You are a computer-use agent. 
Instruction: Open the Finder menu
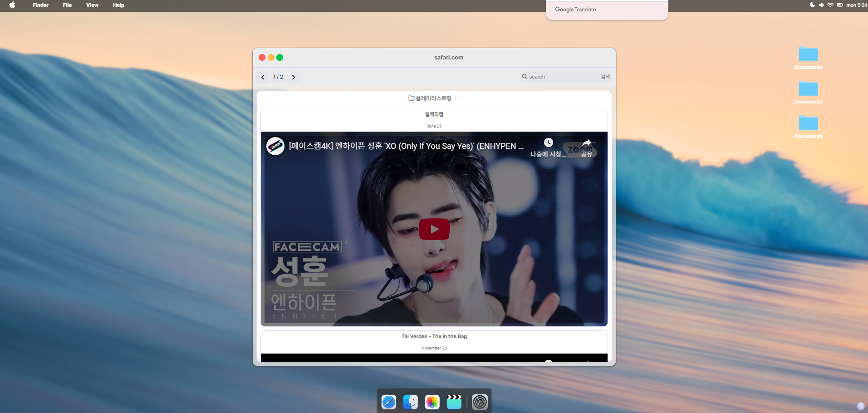[41, 5]
